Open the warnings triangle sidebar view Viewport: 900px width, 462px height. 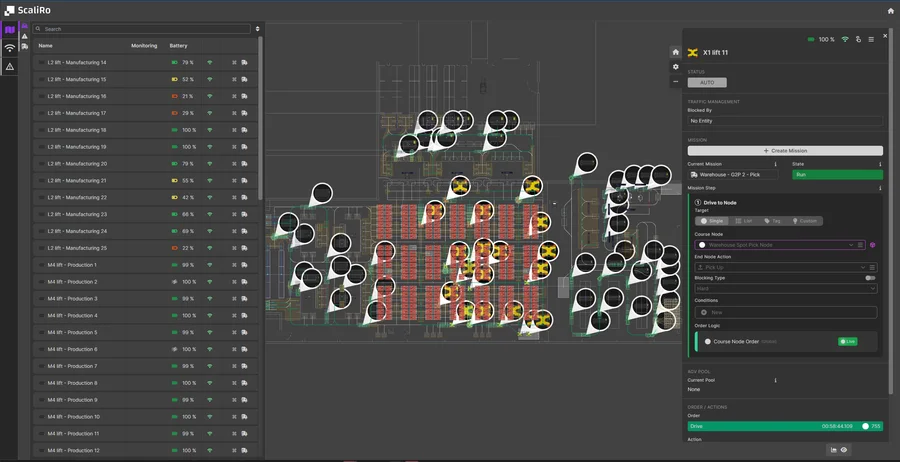tap(9, 67)
